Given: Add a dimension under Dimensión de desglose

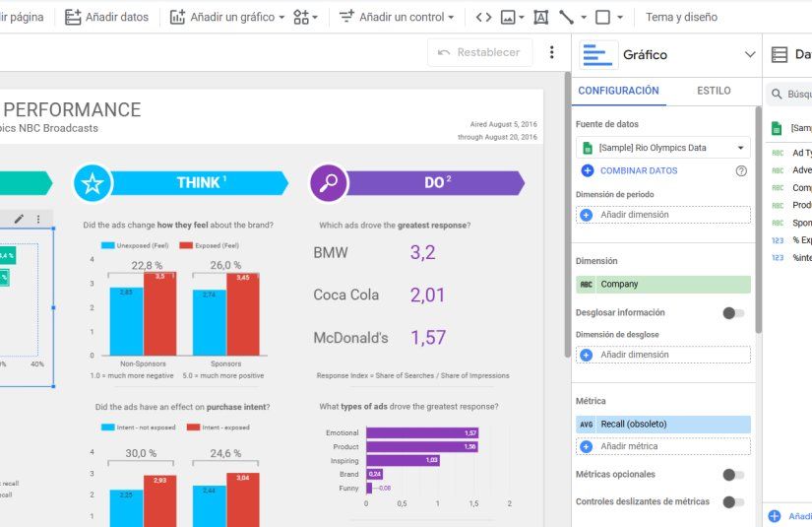Looking at the screenshot, I should [662, 355].
